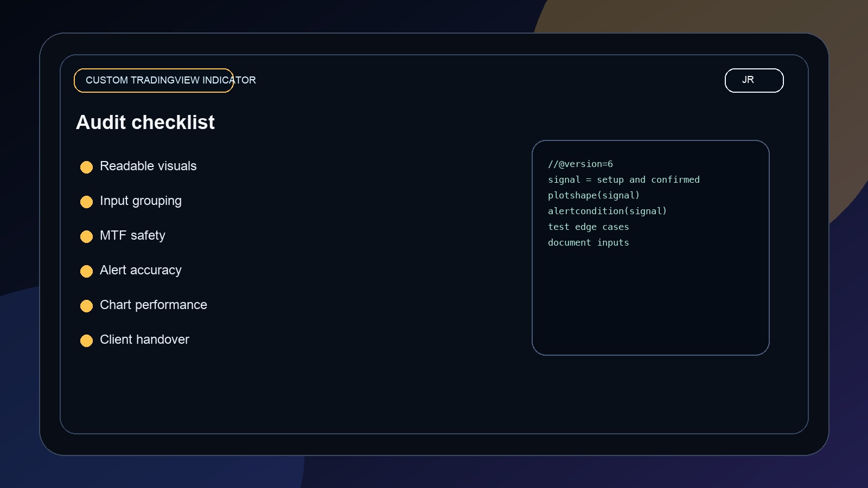Click the yellow bullet beside Chart performance

(x=86, y=306)
